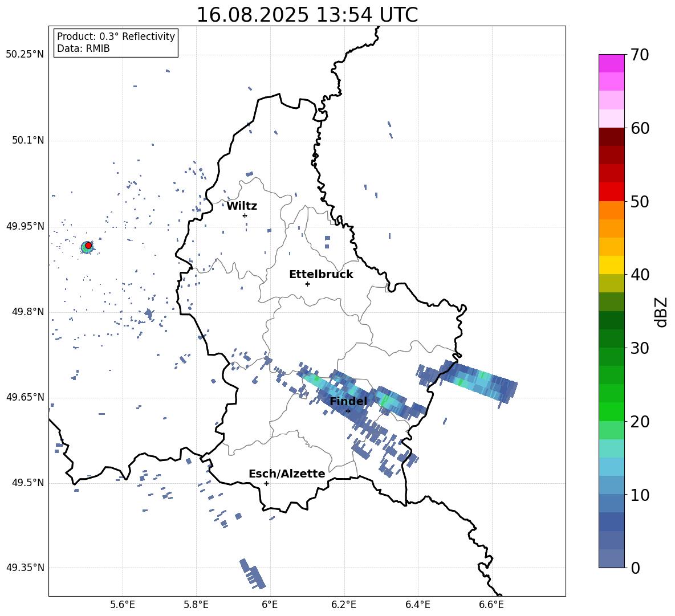Click the colorbar value 30

pyautogui.click(x=640, y=348)
